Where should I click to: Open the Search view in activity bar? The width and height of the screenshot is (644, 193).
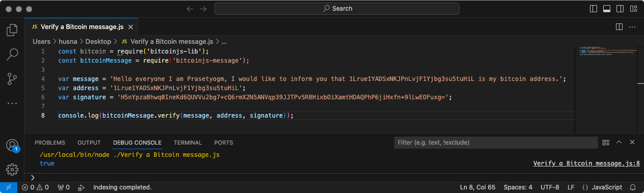tap(12, 54)
